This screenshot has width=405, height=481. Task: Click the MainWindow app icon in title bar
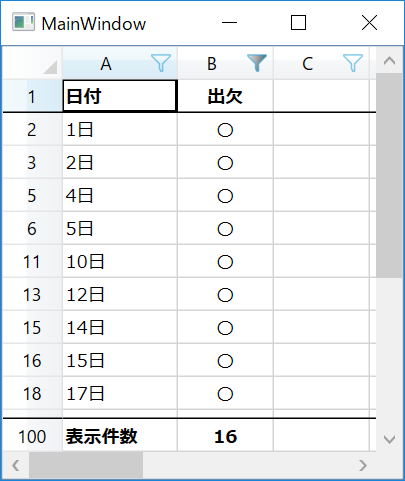click(x=23, y=22)
